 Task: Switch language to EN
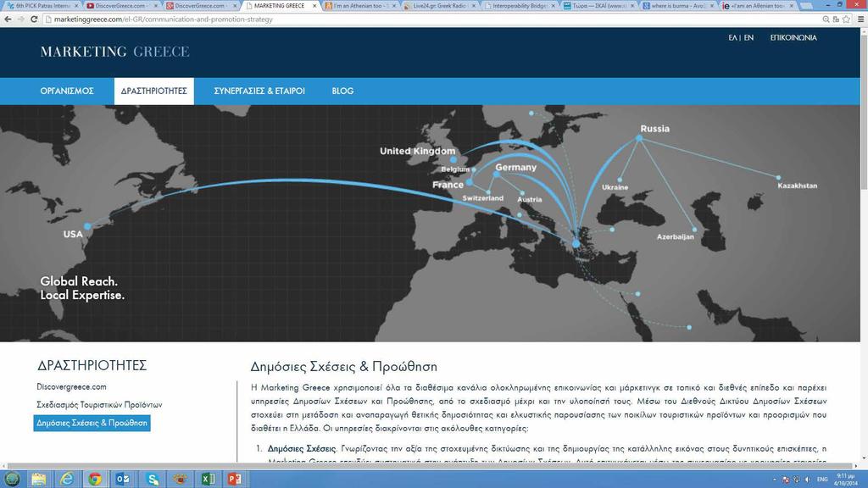tap(748, 37)
